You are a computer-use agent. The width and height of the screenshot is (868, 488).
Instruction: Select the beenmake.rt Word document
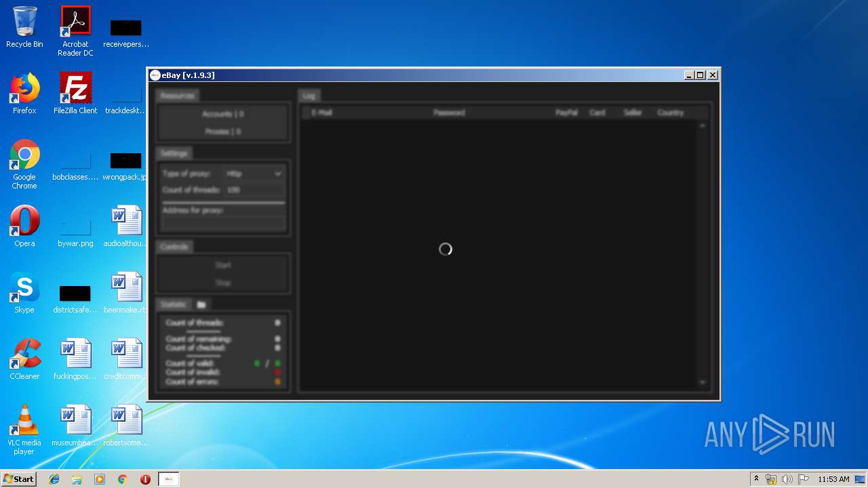click(126, 293)
